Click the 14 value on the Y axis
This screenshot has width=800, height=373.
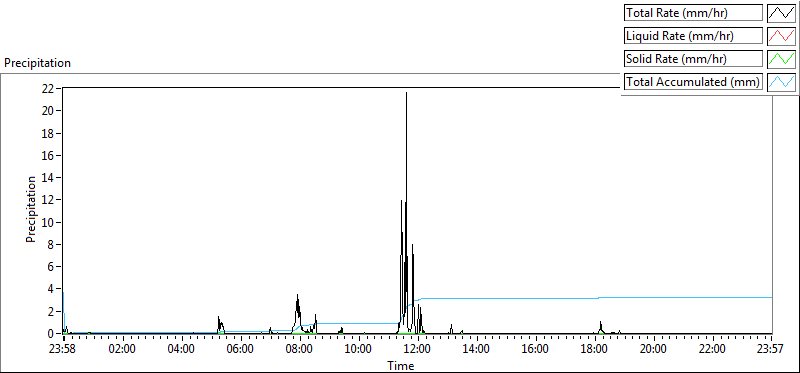[x=48, y=178]
